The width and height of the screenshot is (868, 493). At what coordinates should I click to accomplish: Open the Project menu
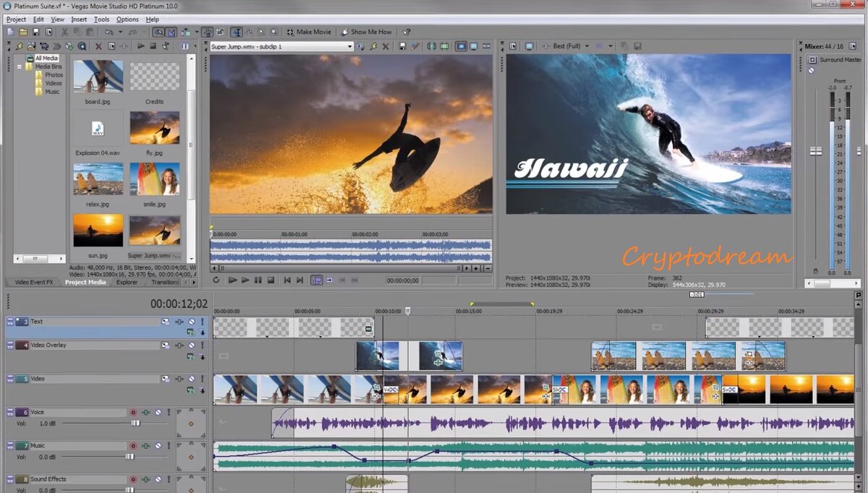[x=16, y=20]
